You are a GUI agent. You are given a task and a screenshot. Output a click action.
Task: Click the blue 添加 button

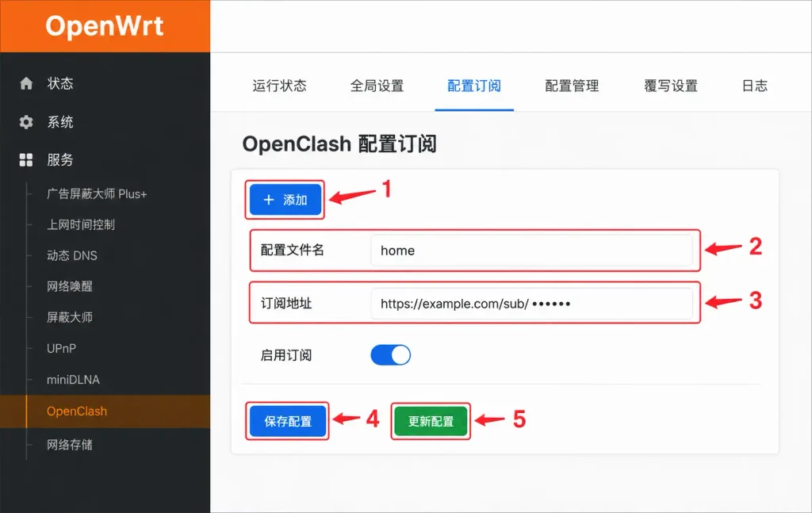click(285, 200)
